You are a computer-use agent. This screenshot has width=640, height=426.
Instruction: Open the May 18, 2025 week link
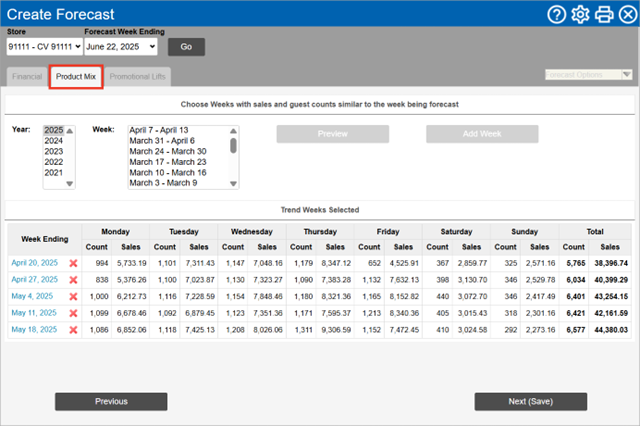[34, 330]
